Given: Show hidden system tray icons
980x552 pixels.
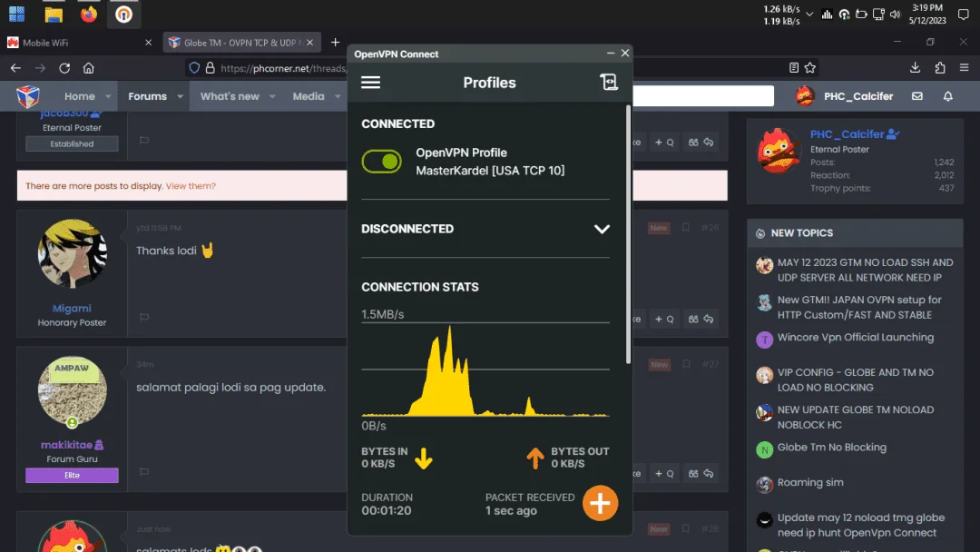Looking at the screenshot, I should click(809, 15).
